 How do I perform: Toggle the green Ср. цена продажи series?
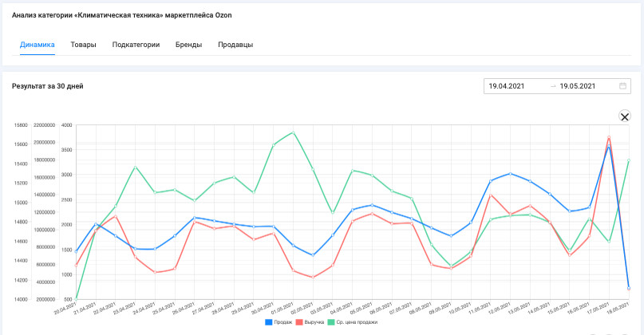352,322
